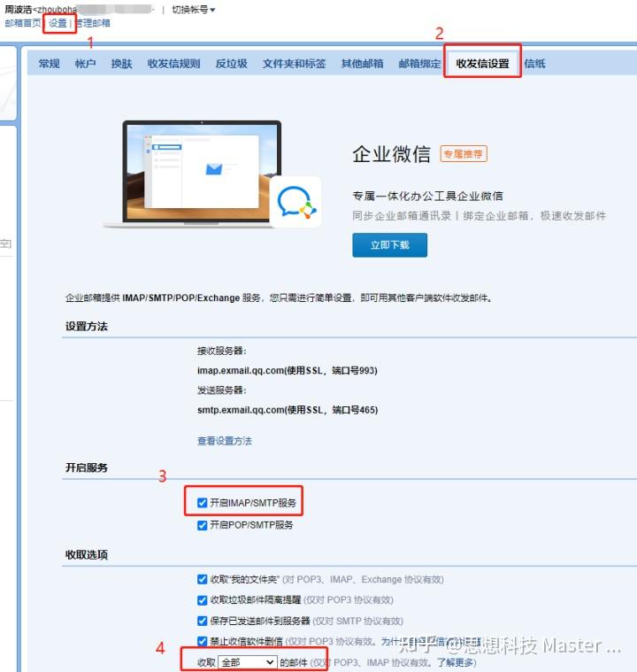Open the 了解更多 link
The image size is (637, 672).
point(455,662)
